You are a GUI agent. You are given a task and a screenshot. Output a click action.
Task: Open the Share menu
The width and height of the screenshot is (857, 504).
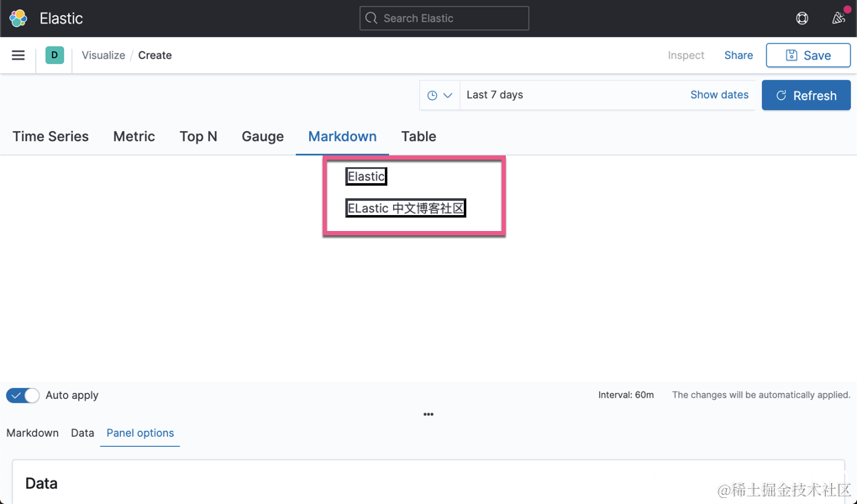tap(739, 55)
